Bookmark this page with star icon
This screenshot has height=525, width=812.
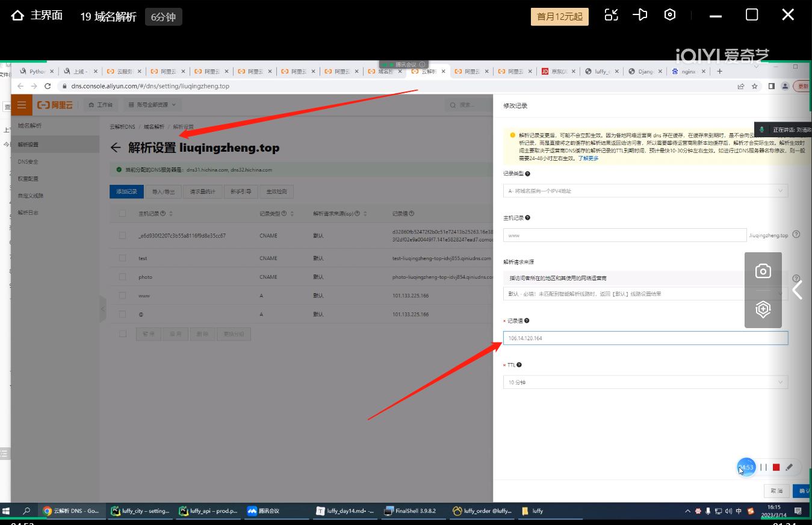click(x=755, y=86)
